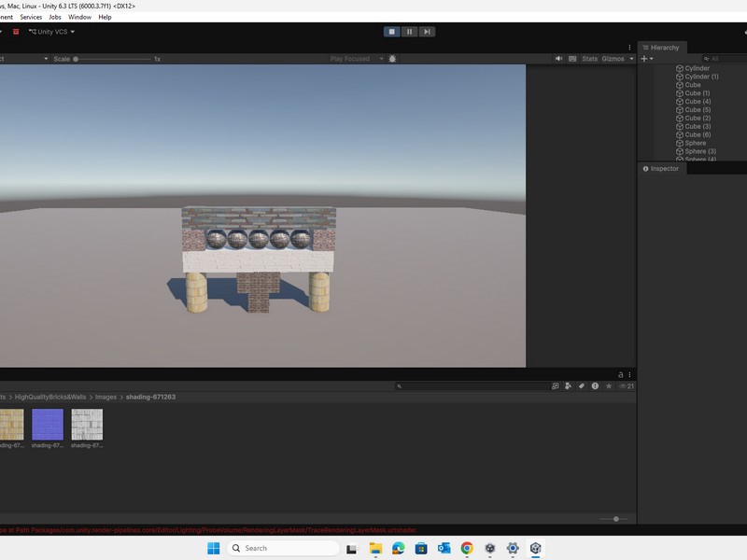Switch to the Inspector tab
The image size is (747, 560).
[664, 169]
